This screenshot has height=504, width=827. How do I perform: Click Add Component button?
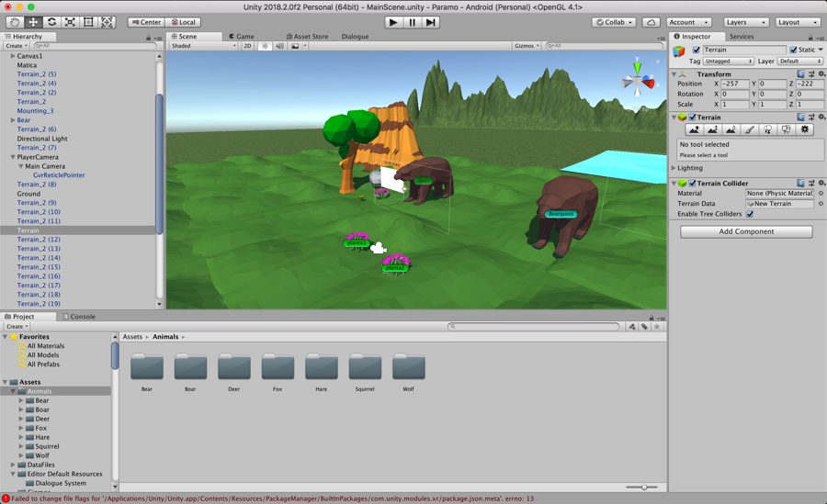[746, 231]
